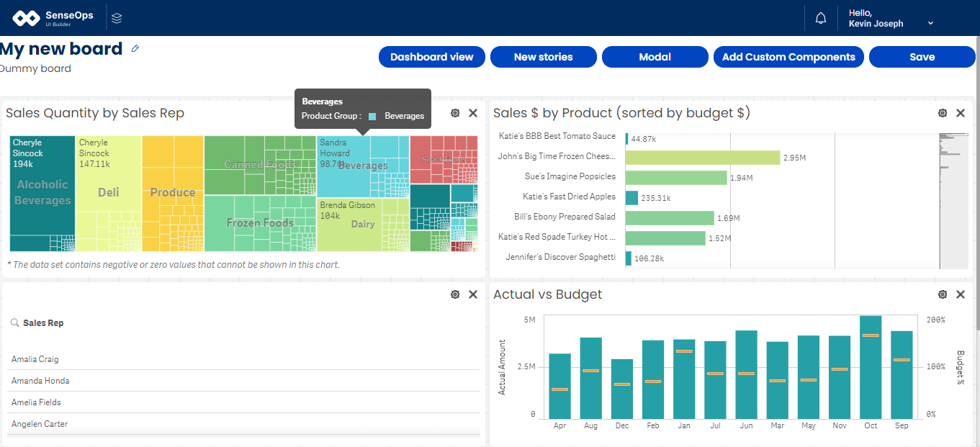980x447 pixels.
Task: Click the Jan budget marker line
Action: click(684, 351)
